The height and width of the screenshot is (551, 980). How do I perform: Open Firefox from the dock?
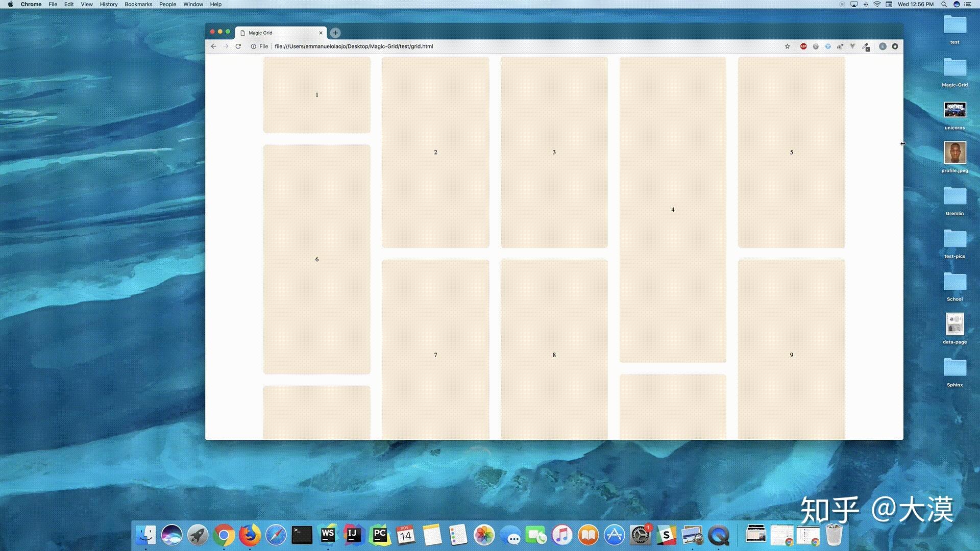[250, 535]
